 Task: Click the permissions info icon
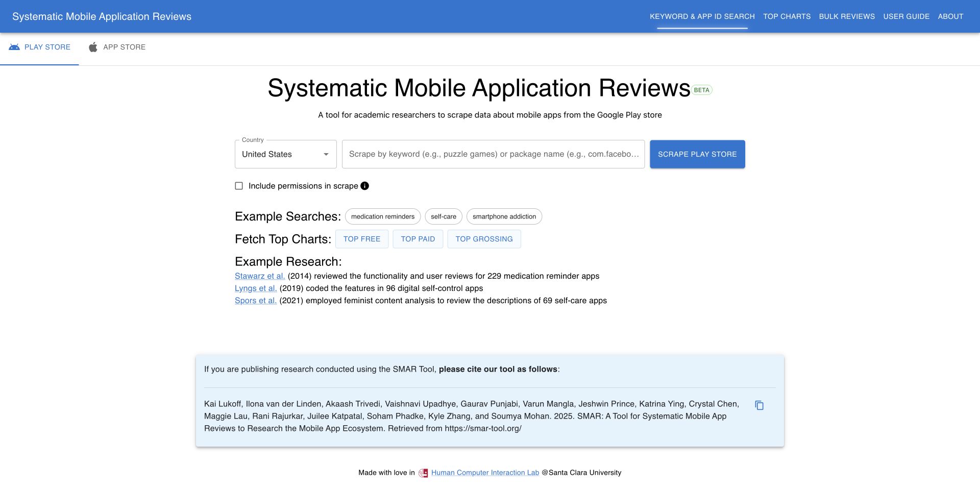[x=364, y=186]
